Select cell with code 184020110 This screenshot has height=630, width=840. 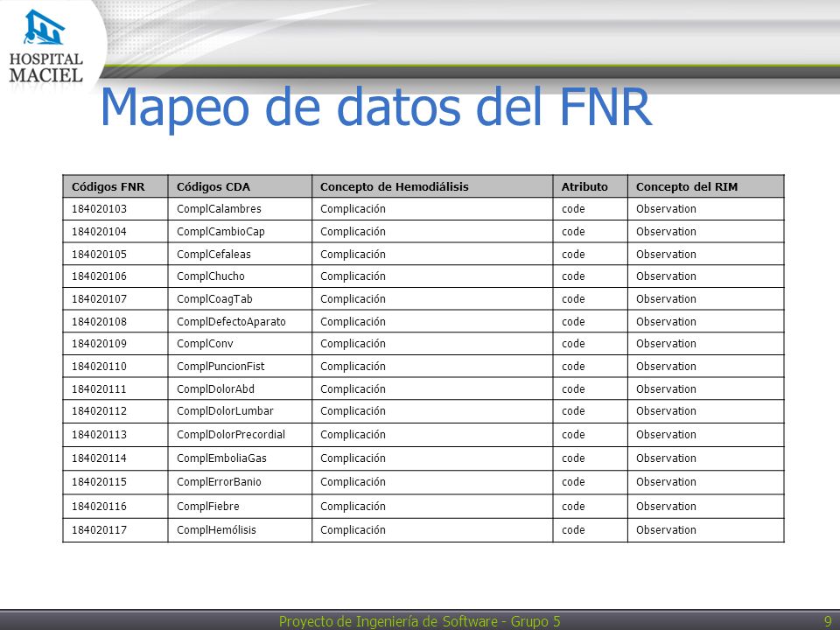coord(115,366)
